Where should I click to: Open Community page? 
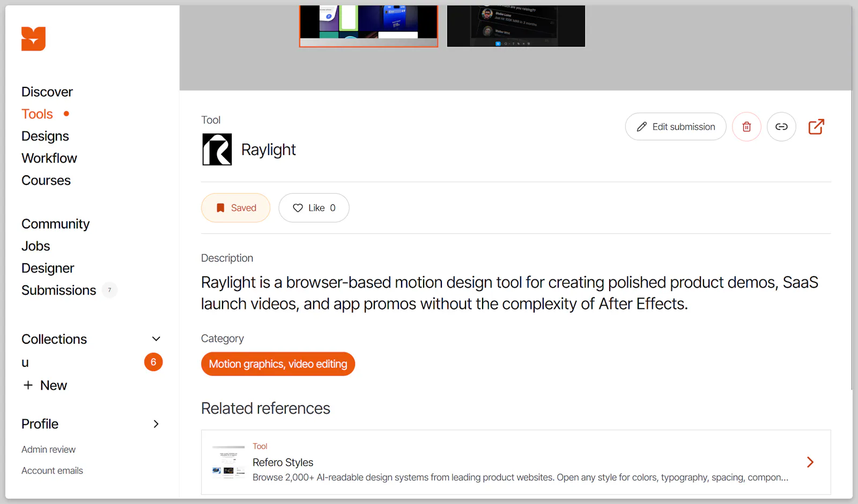(56, 224)
